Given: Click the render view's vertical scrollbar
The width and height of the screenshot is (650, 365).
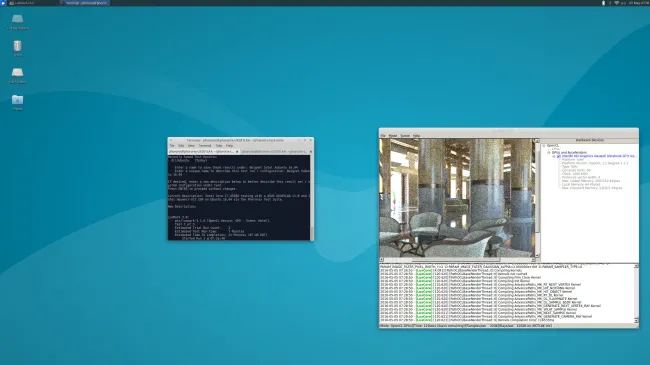Looking at the screenshot, I should [537, 198].
